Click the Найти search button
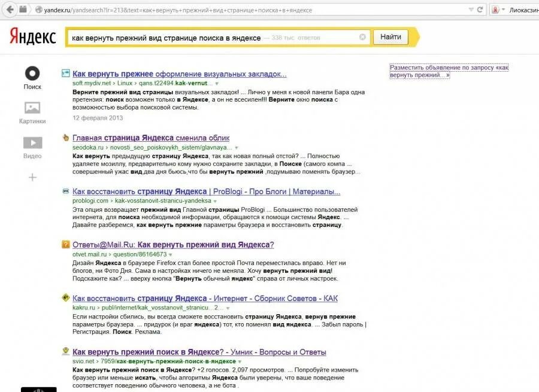 click(390, 37)
